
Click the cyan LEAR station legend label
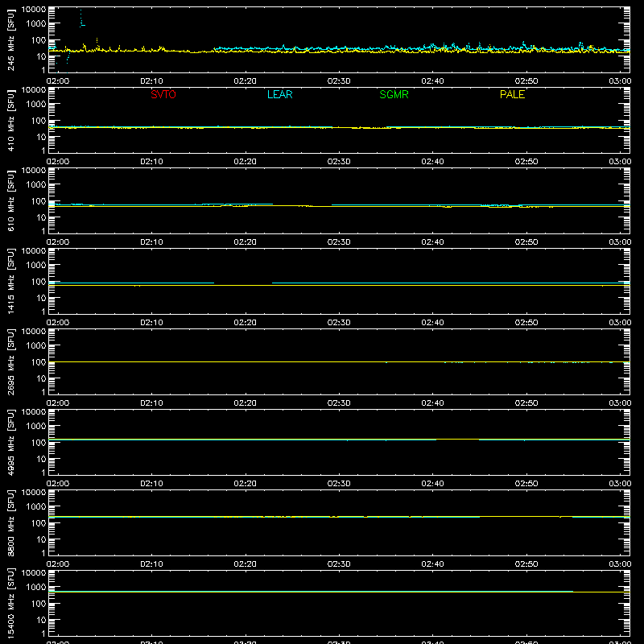point(279,94)
